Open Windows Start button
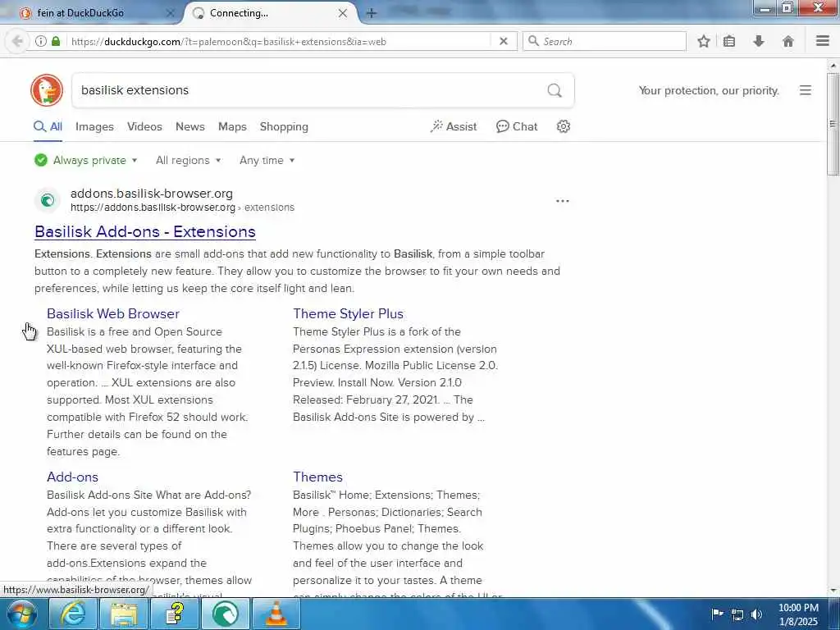Viewport: 840px width, 630px height. 21,614
